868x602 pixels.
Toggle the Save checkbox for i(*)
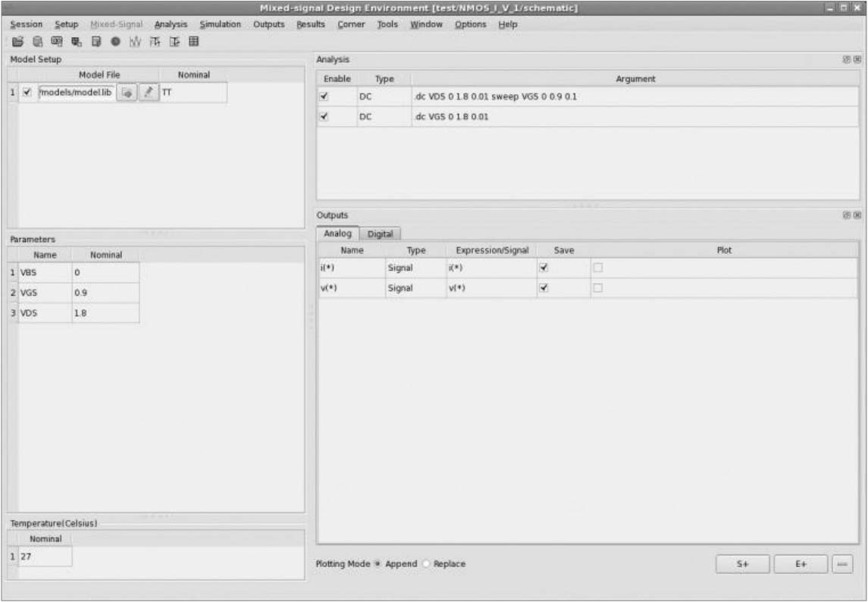point(543,268)
